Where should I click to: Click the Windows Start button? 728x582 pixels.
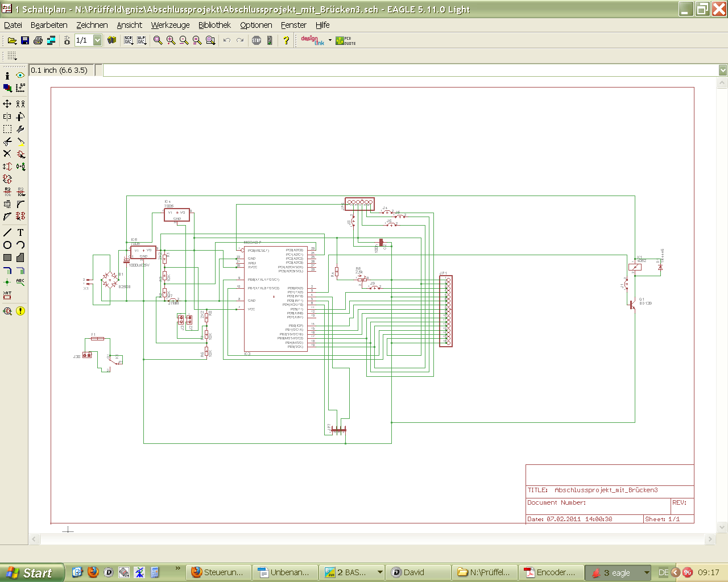(x=32, y=572)
